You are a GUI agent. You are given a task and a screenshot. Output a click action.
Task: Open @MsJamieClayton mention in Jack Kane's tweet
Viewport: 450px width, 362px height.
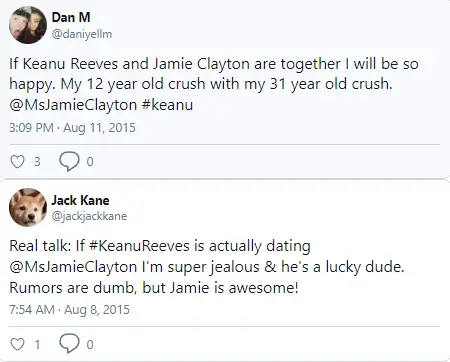tap(73, 267)
